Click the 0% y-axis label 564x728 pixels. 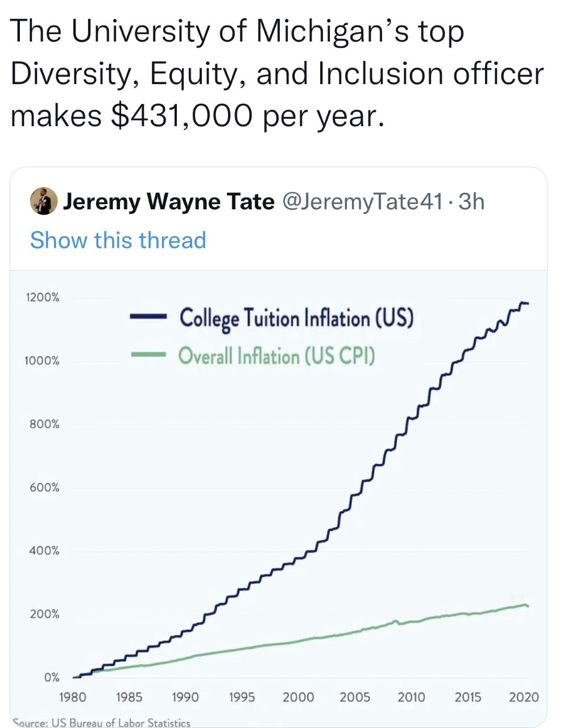coord(52,678)
